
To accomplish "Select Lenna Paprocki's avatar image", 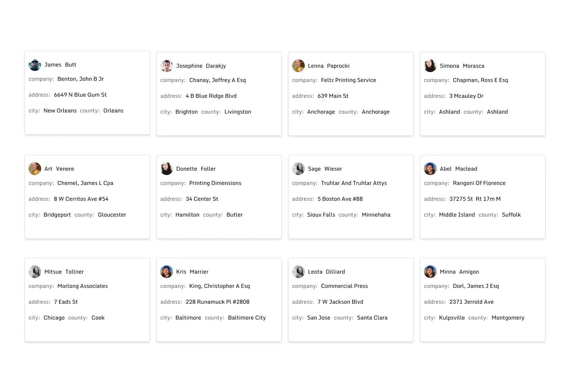I will pos(298,66).
